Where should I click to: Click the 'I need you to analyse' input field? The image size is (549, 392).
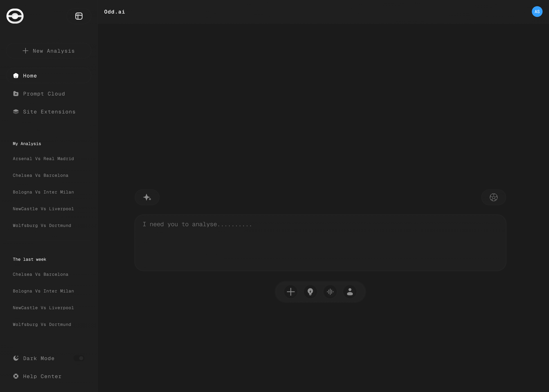[320, 243]
